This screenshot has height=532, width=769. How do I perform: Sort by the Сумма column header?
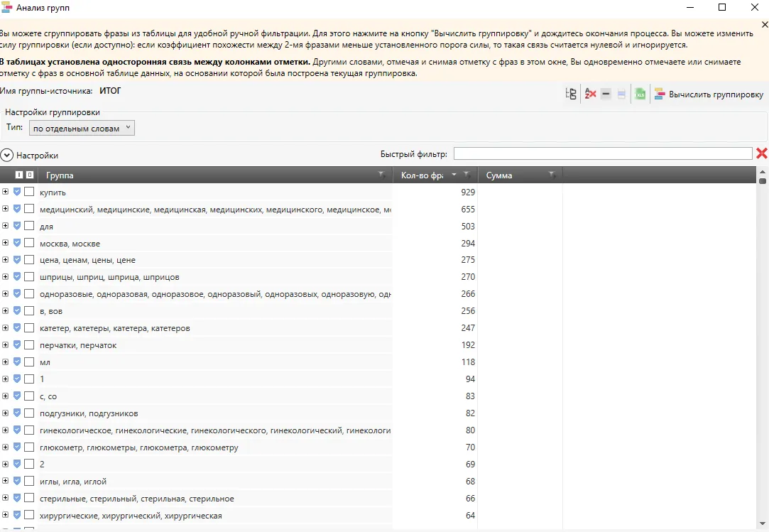pos(498,175)
